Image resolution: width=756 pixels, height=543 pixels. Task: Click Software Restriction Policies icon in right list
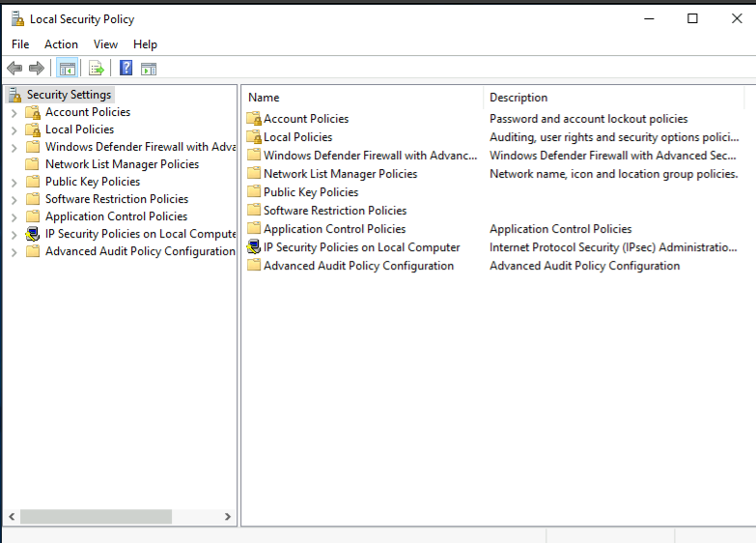coord(254,210)
